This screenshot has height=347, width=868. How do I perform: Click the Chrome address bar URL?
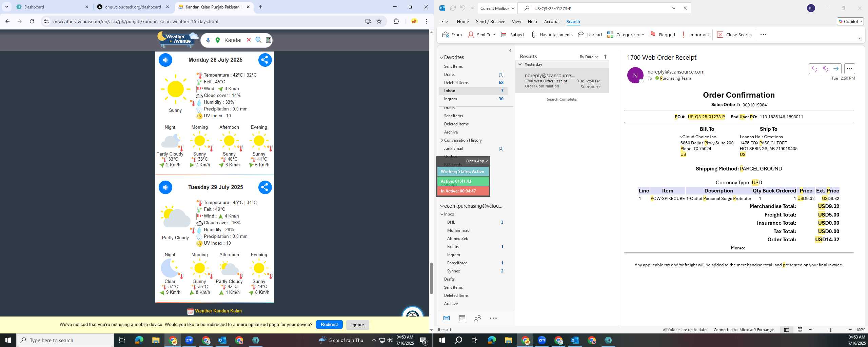(136, 21)
